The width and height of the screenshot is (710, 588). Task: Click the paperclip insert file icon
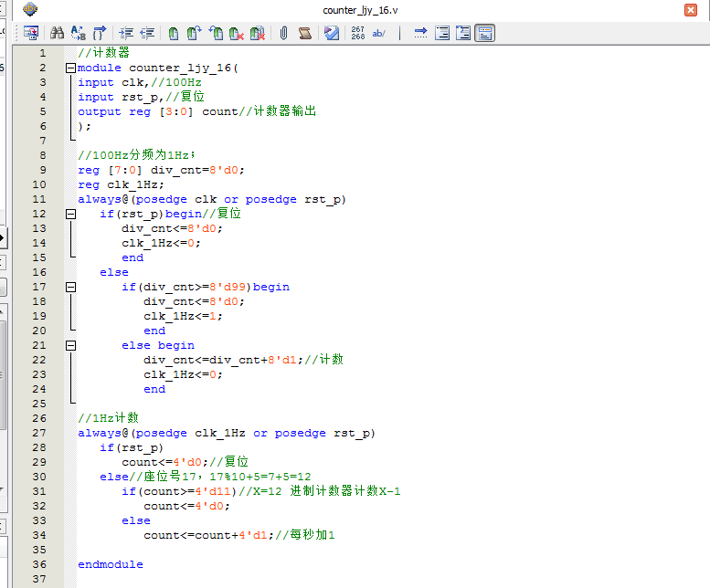pyautogui.click(x=283, y=33)
